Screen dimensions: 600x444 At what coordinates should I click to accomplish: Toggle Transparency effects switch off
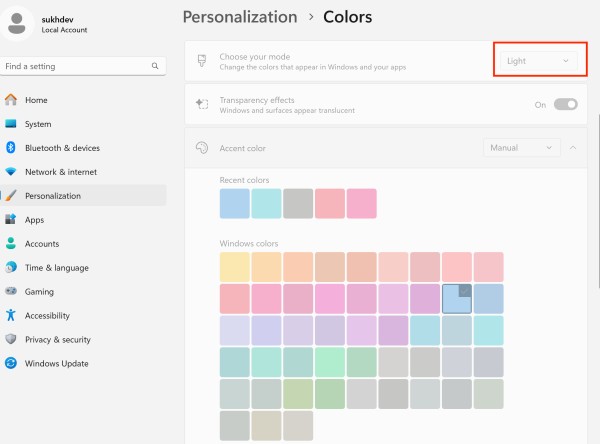coord(565,104)
